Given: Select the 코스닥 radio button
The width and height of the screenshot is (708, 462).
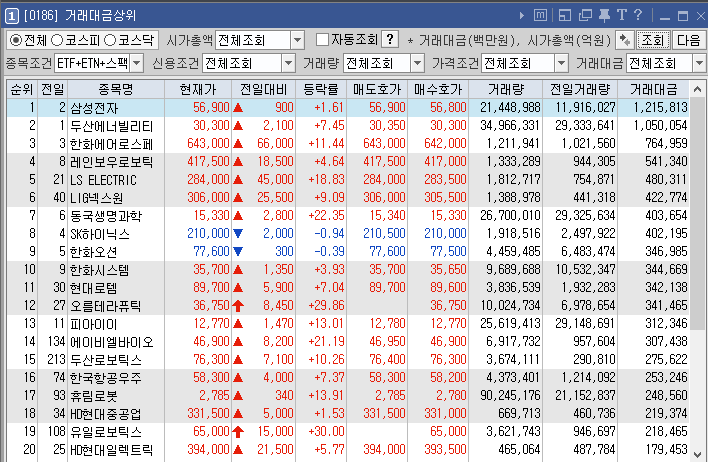Looking at the screenshot, I should click(110, 40).
